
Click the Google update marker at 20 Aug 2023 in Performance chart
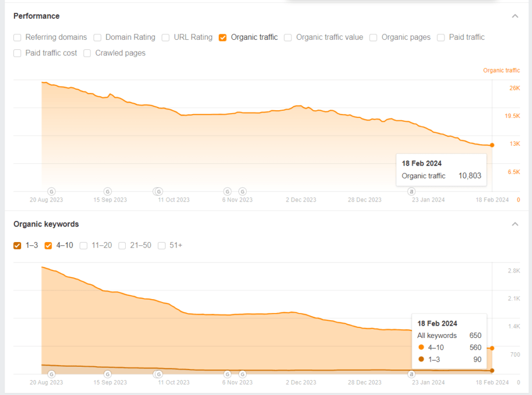coord(51,192)
